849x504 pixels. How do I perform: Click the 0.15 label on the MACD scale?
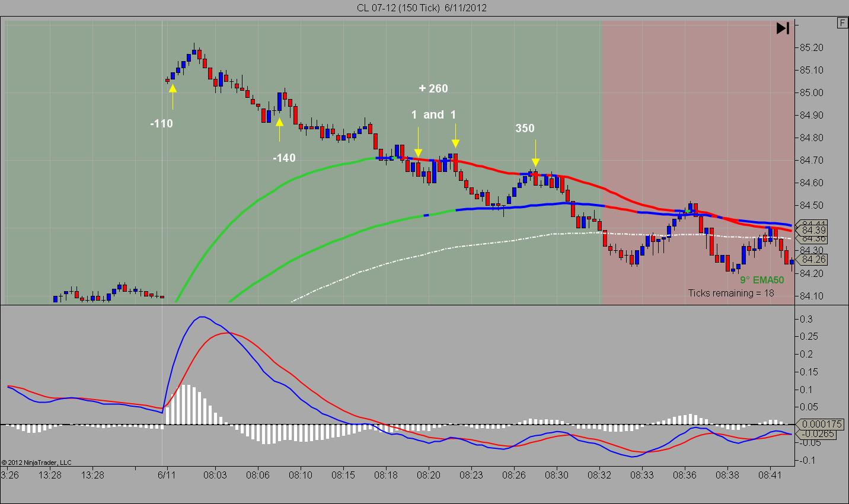point(809,372)
